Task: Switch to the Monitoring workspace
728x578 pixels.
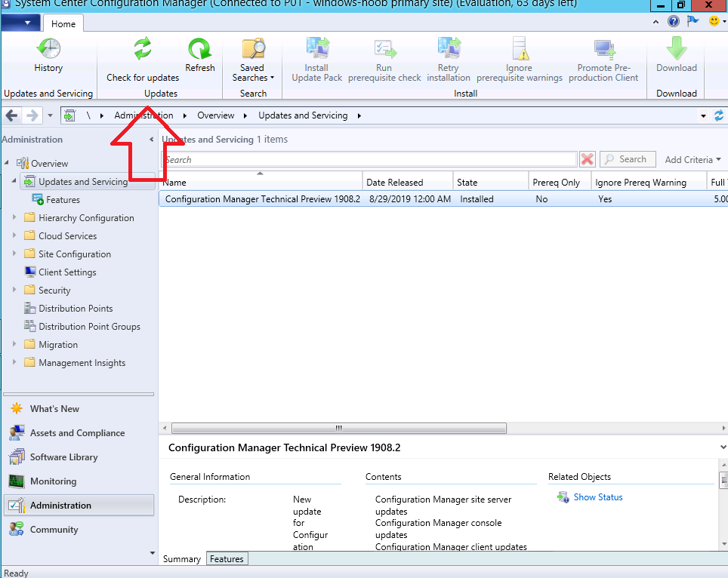Action: [x=79, y=481]
